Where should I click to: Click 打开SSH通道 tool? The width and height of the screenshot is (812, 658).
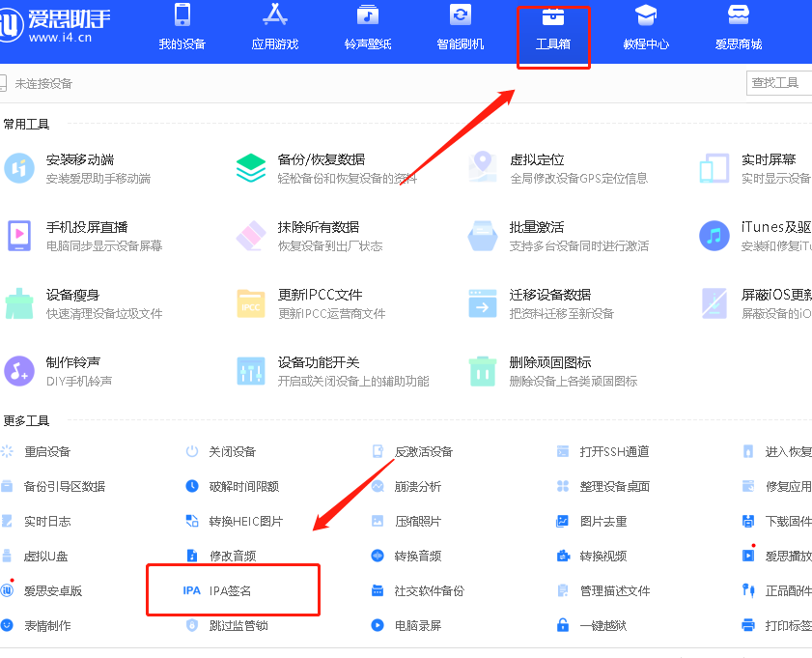click(x=602, y=452)
